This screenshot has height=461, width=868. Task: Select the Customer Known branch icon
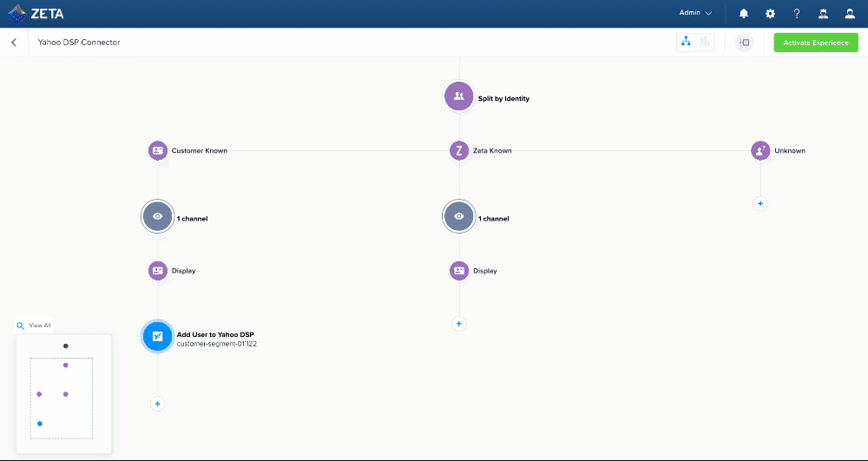157,150
